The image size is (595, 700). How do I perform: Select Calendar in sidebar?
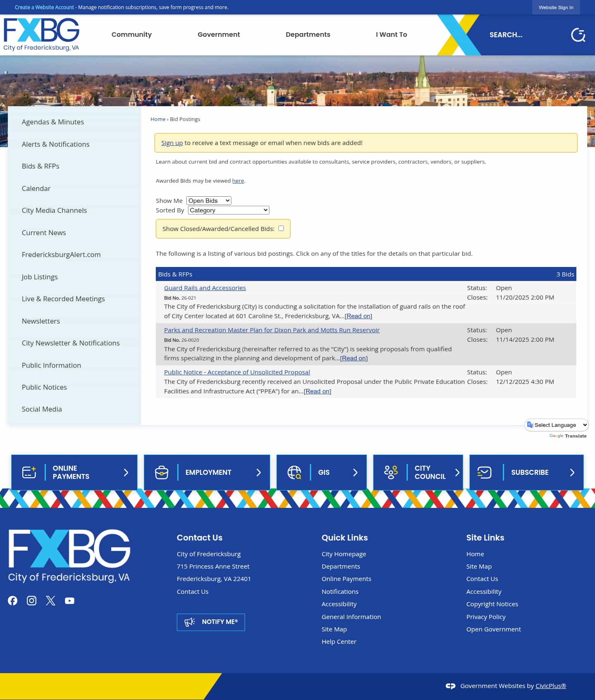pos(36,188)
